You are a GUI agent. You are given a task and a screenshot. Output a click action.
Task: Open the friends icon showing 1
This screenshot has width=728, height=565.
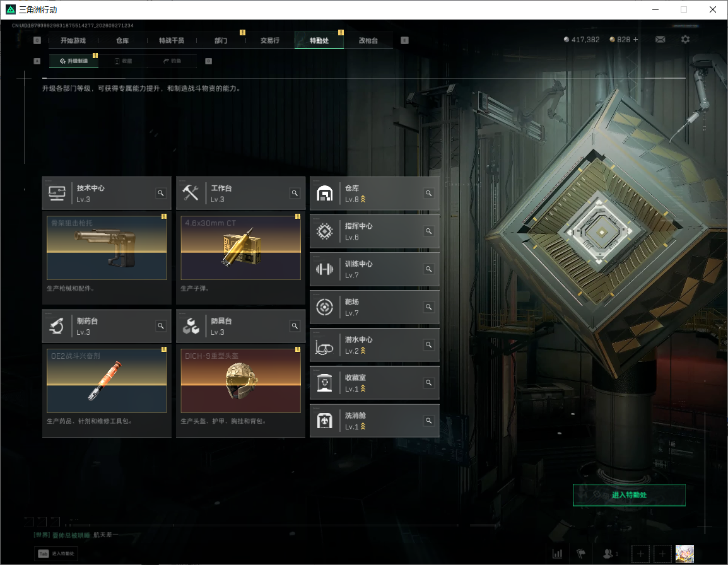[610, 554]
